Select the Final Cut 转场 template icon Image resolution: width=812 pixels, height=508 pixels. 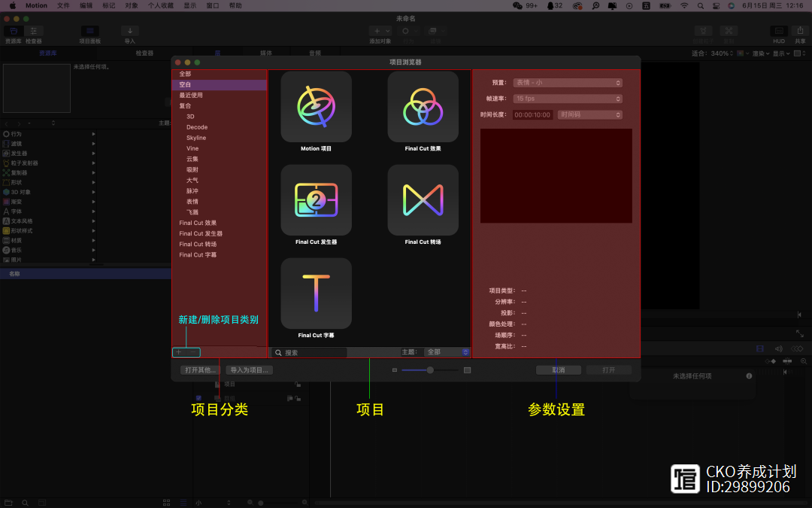click(x=423, y=200)
